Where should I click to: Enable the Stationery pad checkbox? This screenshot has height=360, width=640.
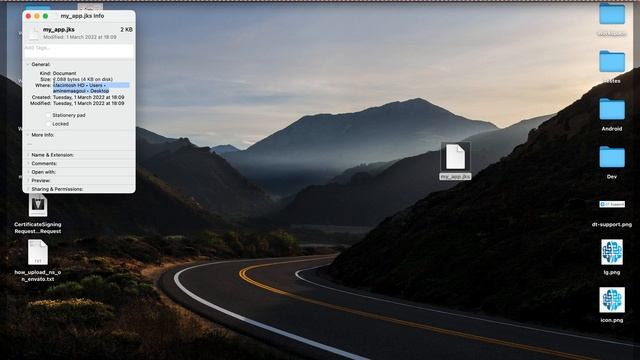[48, 116]
